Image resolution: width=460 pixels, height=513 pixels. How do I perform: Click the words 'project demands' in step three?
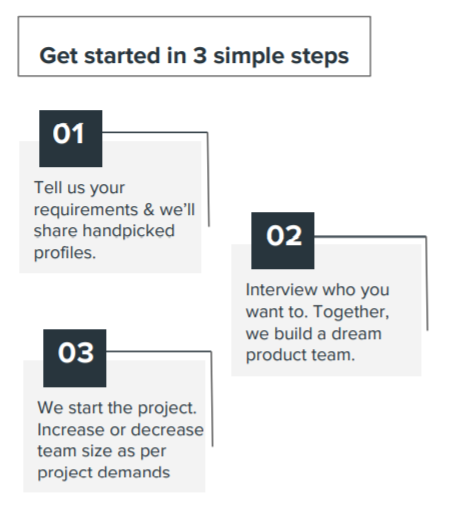coord(104,473)
